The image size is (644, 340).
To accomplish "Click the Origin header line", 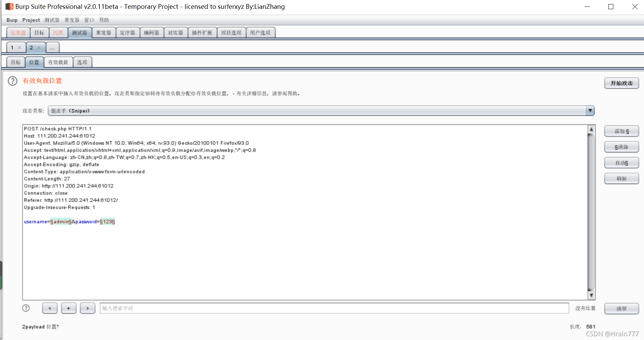I will [69, 186].
